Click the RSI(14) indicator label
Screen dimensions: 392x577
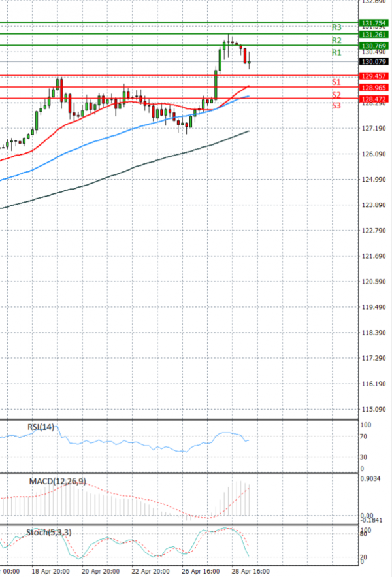41,427
